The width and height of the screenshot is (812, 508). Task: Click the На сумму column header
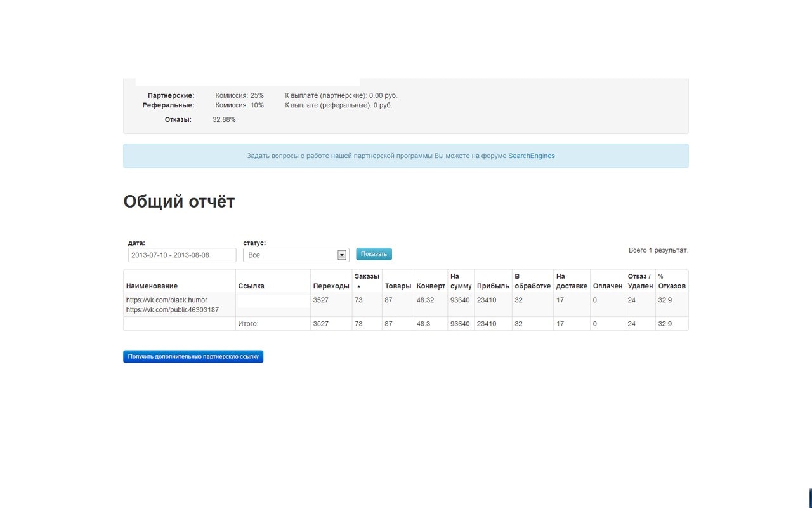click(461, 281)
